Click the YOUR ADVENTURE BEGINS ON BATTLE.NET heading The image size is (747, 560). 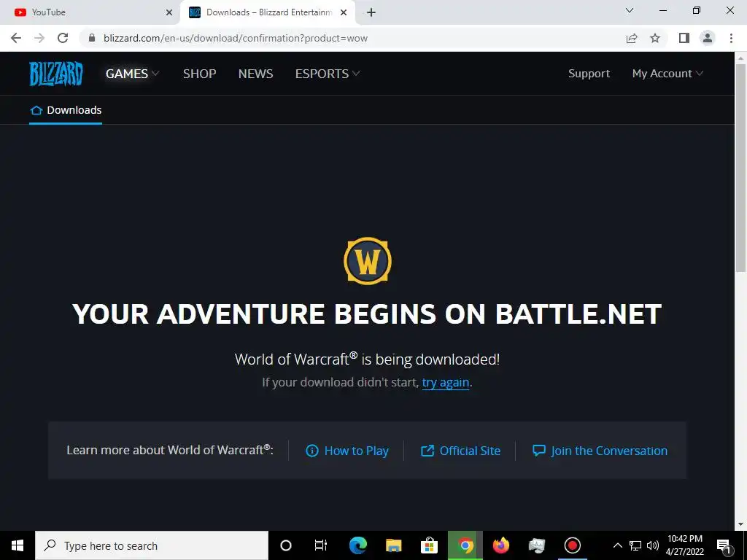pos(367,314)
